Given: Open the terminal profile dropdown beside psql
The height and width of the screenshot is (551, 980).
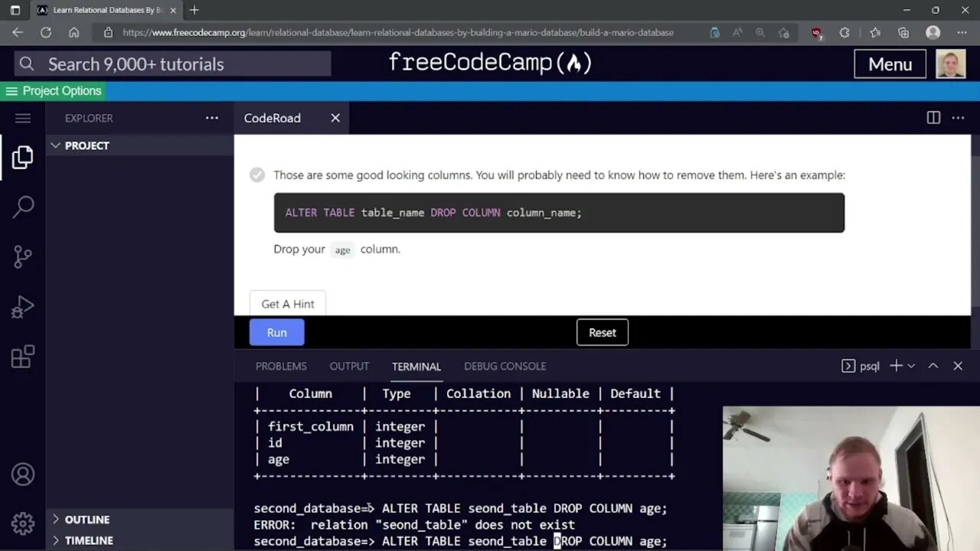Looking at the screenshot, I should pos(910,366).
